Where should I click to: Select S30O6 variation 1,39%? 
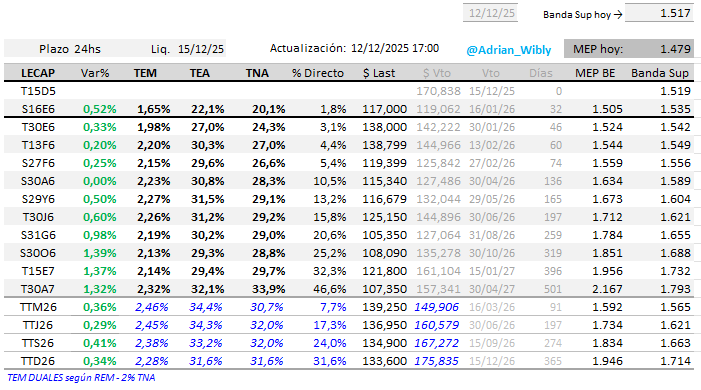[100, 253]
